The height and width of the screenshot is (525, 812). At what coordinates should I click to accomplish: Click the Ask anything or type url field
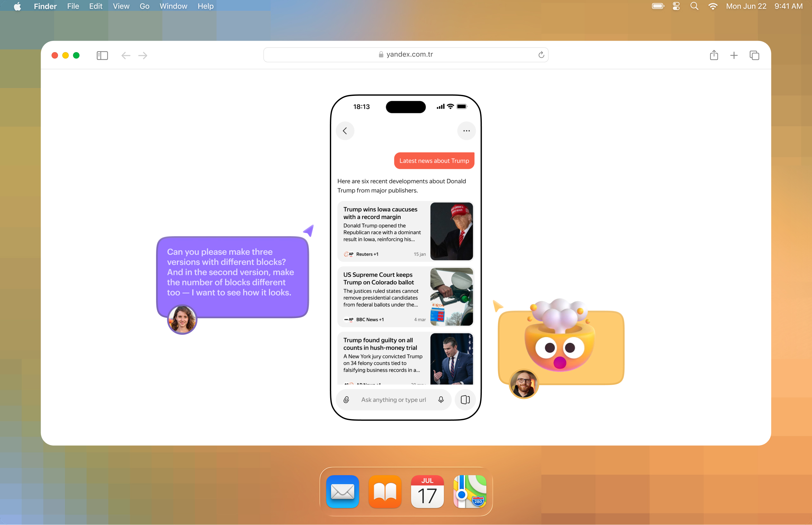click(x=393, y=400)
